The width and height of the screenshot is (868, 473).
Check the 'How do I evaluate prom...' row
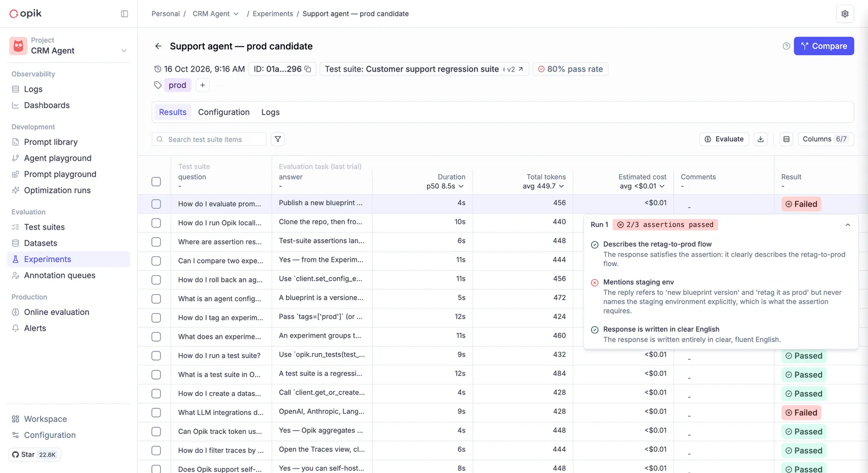[156, 204]
